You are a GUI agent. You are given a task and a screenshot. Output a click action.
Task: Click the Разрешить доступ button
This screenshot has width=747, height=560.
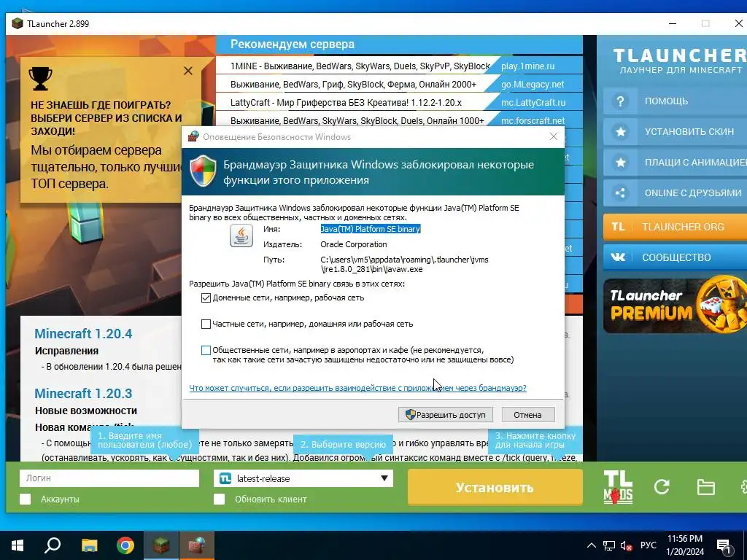tap(446, 415)
